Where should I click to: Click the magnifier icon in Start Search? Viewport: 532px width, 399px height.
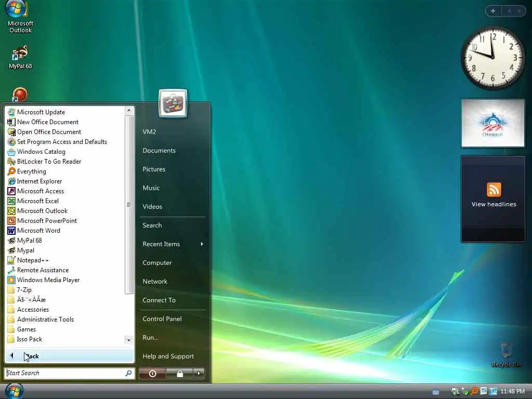click(x=128, y=373)
